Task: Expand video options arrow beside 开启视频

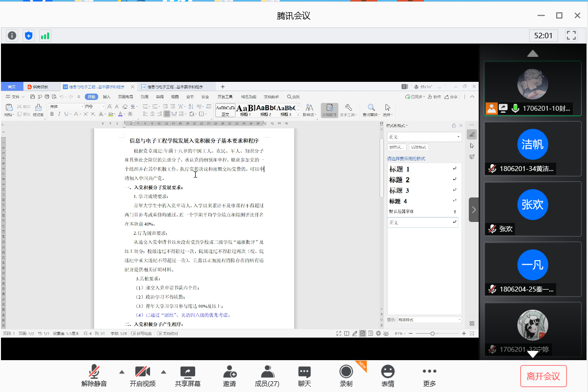Action: (x=164, y=371)
